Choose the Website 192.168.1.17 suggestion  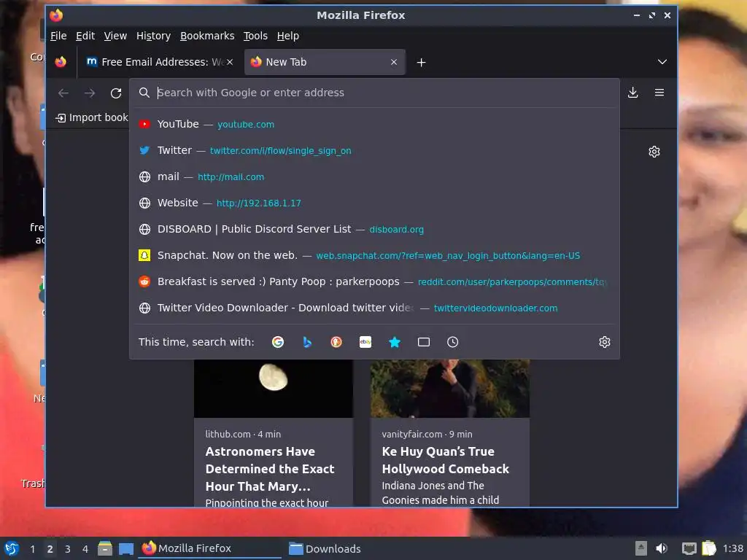[374, 203]
